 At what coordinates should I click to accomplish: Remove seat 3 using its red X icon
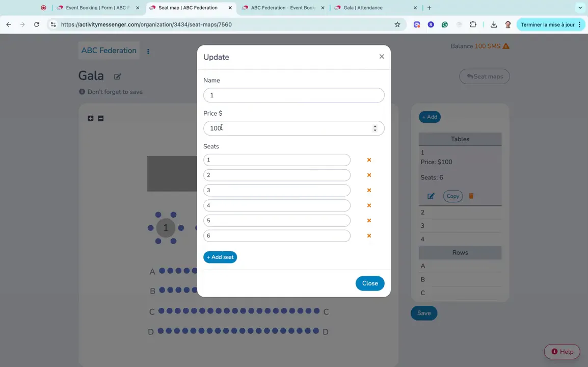[369, 190]
